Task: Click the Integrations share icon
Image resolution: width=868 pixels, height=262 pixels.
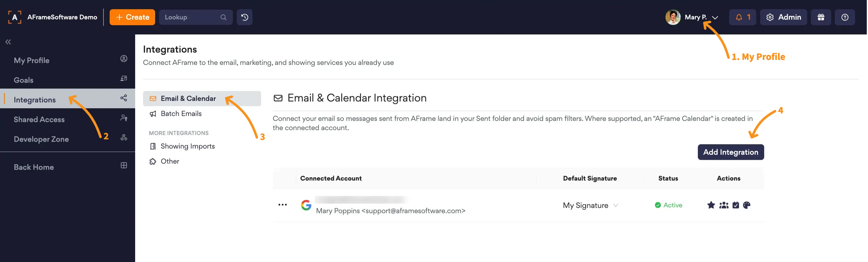Action: [124, 98]
